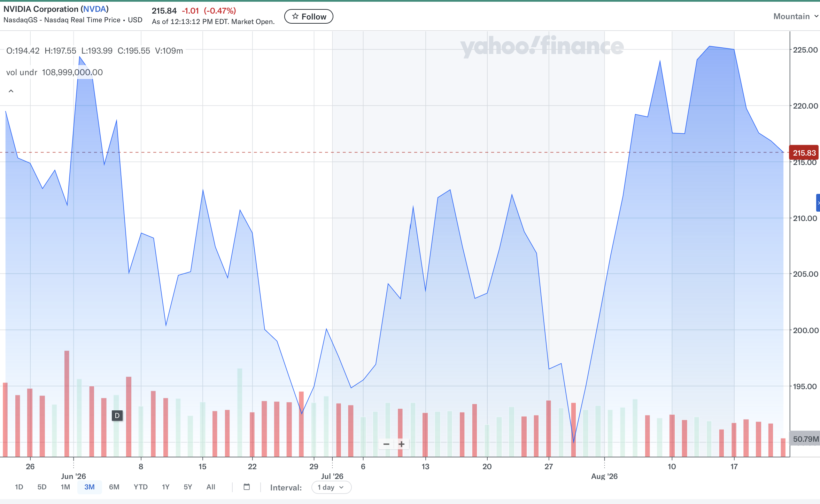
Task: Click the L:193.99 low value
Action: coord(97,51)
